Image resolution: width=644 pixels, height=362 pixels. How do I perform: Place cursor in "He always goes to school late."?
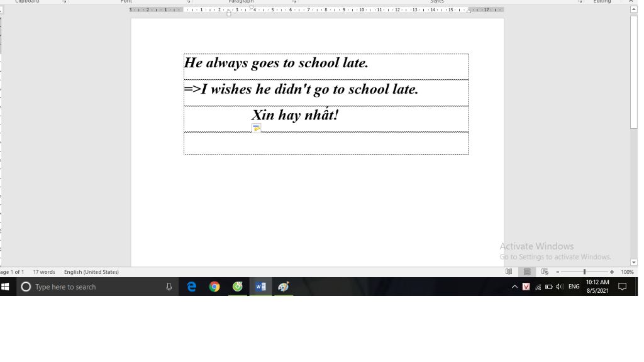tap(276, 63)
